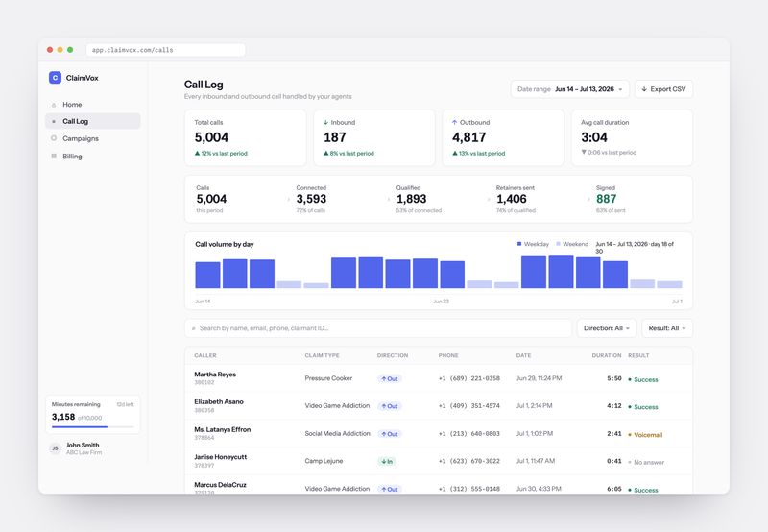This screenshot has height=532, width=768.
Task: Click the Pressure Cooker claim type
Action: click(328, 378)
